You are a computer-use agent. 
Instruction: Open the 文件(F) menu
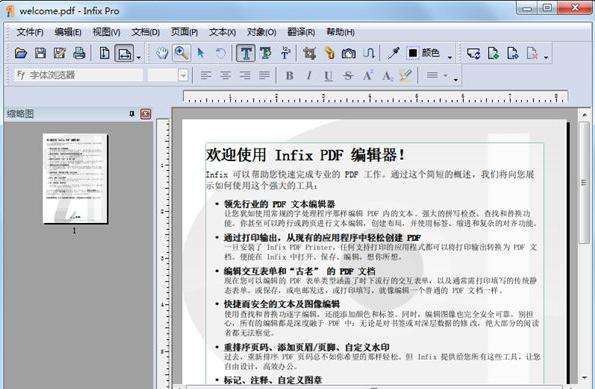click(30, 32)
